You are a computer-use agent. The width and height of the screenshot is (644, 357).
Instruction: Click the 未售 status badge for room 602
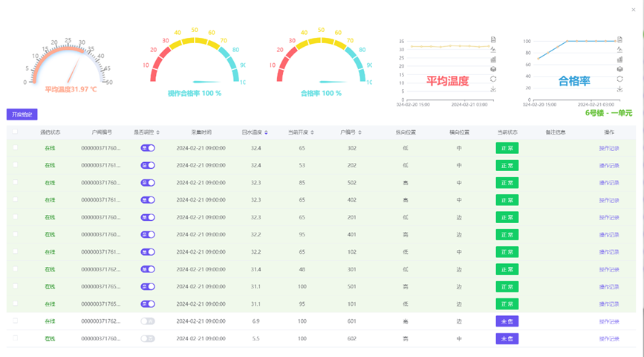point(507,338)
